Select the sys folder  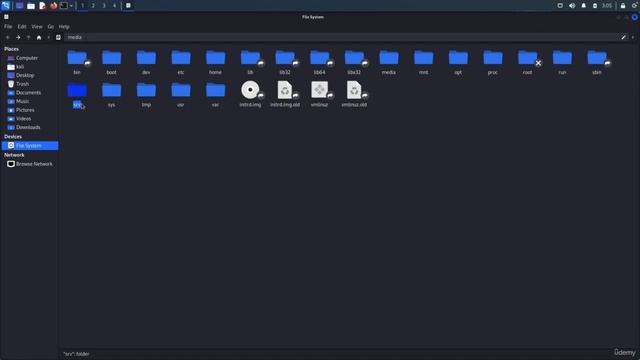click(111, 90)
